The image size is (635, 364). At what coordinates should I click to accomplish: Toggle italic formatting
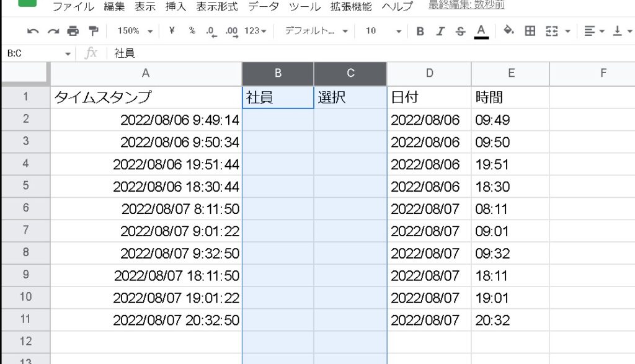click(440, 31)
